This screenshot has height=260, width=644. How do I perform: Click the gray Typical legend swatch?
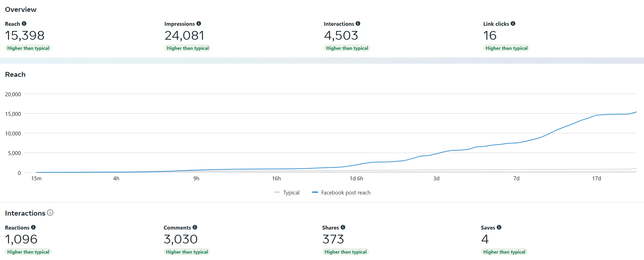[277, 192]
